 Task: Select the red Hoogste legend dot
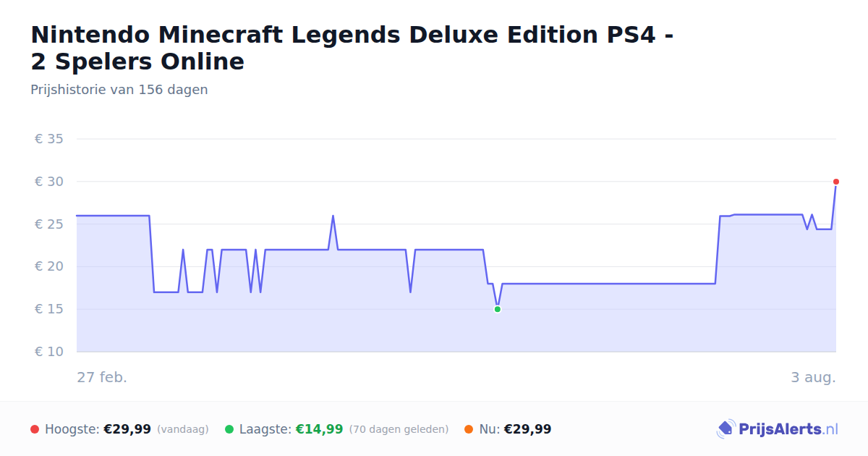pyautogui.click(x=35, y=429)
